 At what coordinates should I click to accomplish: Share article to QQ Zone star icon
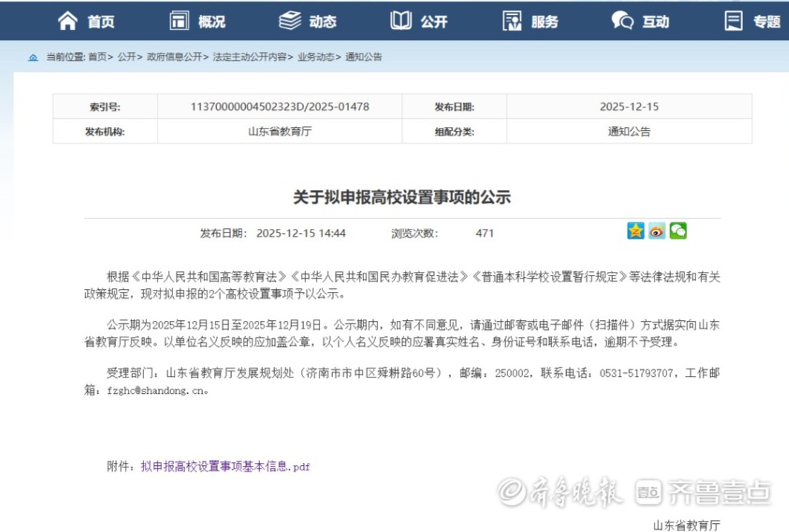[x=635, y=231]
